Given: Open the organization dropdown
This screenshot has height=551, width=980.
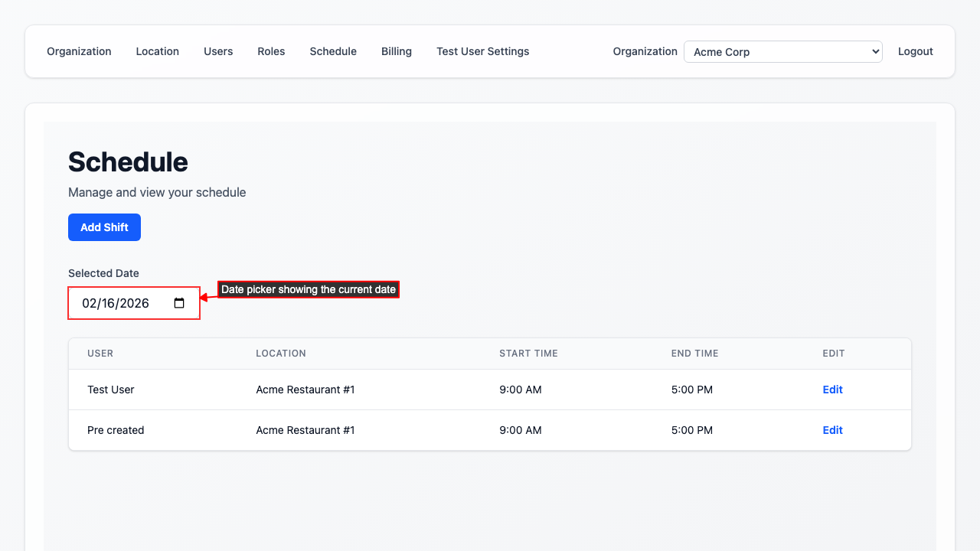Looking at the screenshot, I should 782,51.
